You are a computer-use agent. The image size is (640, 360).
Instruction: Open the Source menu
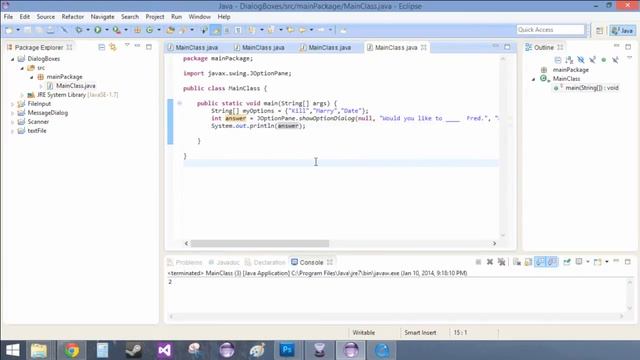45,17
